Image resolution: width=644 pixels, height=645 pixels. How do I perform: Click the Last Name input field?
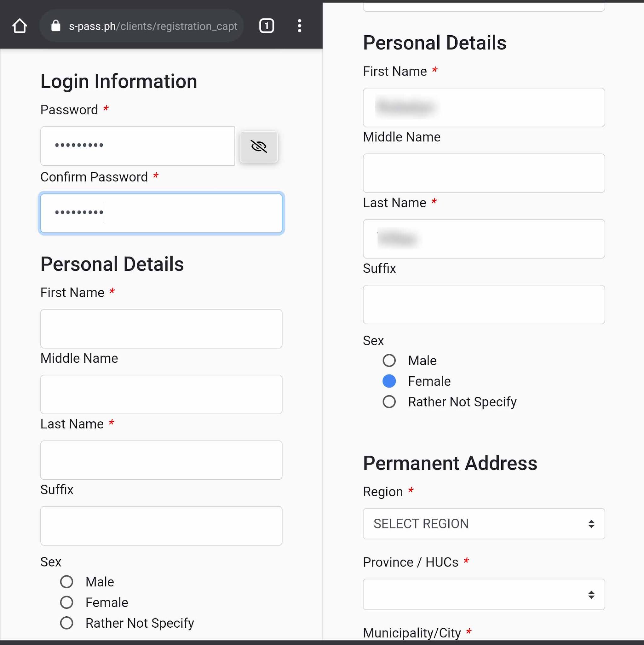click(x=161, y=460)
